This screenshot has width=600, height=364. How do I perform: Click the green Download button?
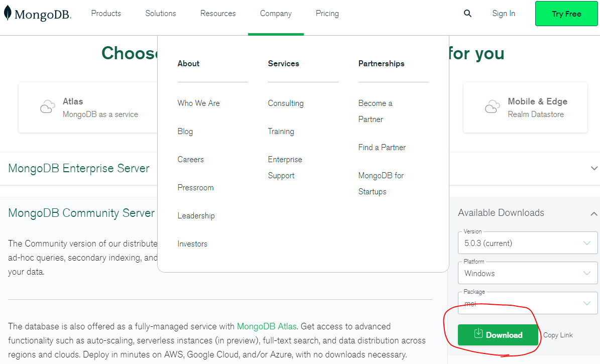pyautogui.click(x=498, y=335)
